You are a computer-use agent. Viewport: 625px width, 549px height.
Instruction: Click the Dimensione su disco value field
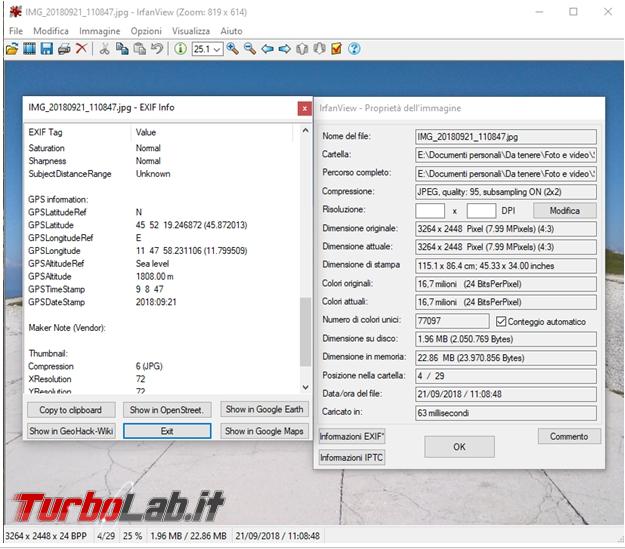tap(506, 339)
